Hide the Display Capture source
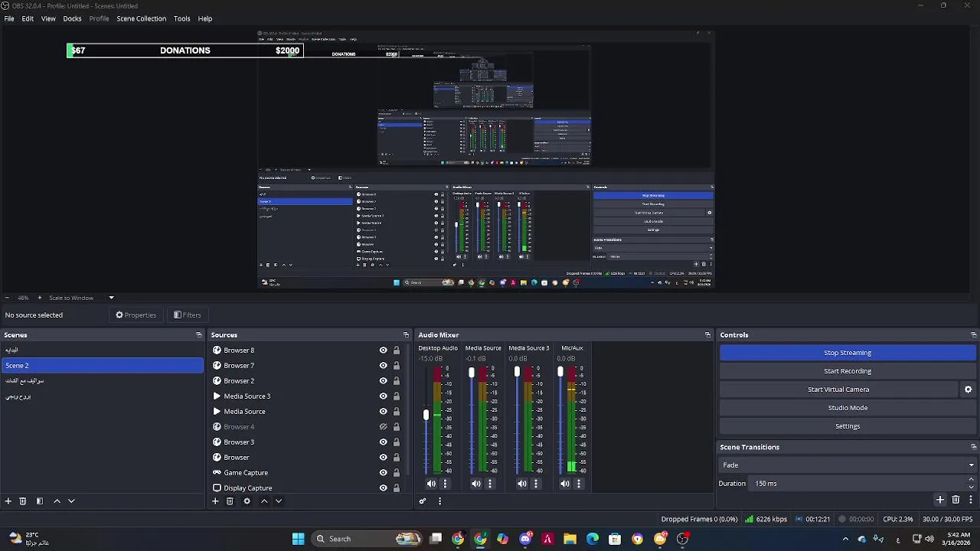Image resolution: width=980 pixels, height=551 pixels. click(384, 488)
